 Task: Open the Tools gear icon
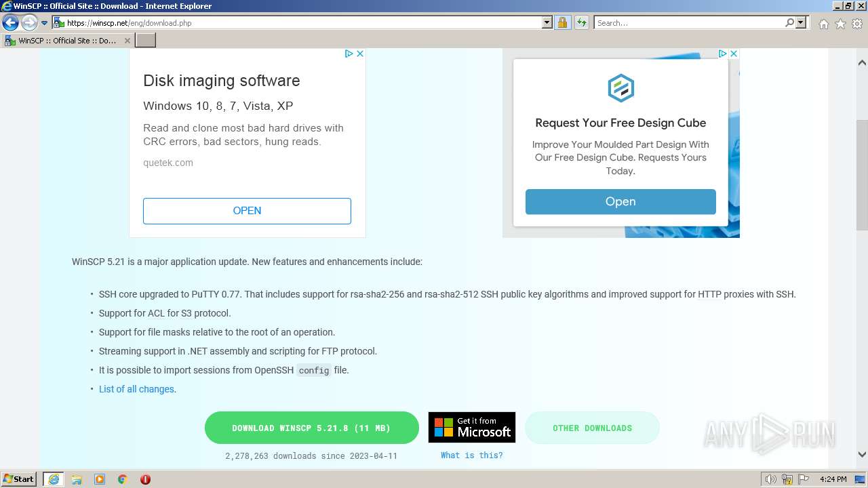(x=857, y=24)
